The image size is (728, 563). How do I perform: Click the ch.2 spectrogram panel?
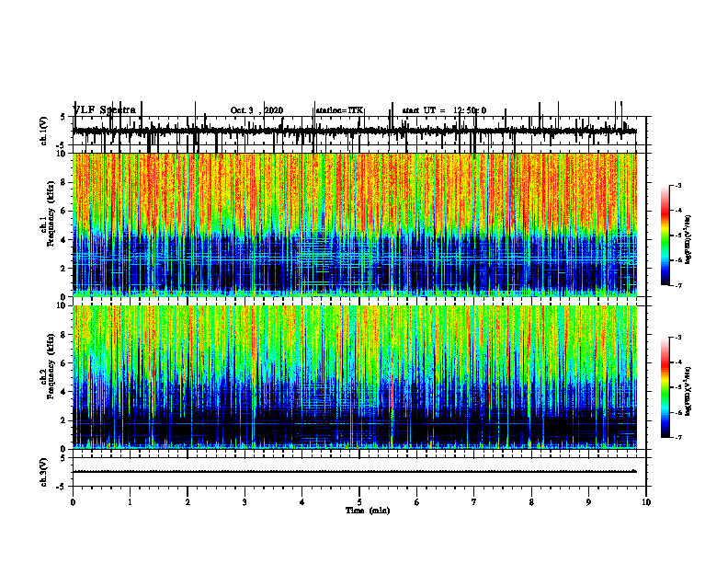(x=359, y=377)
